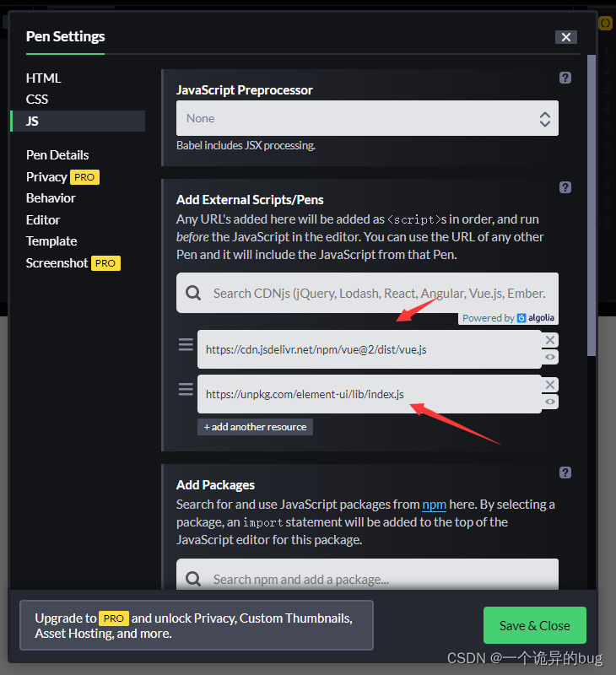
Task: Switch to the HTML settings tab
Action: click(x=44, y=78)
